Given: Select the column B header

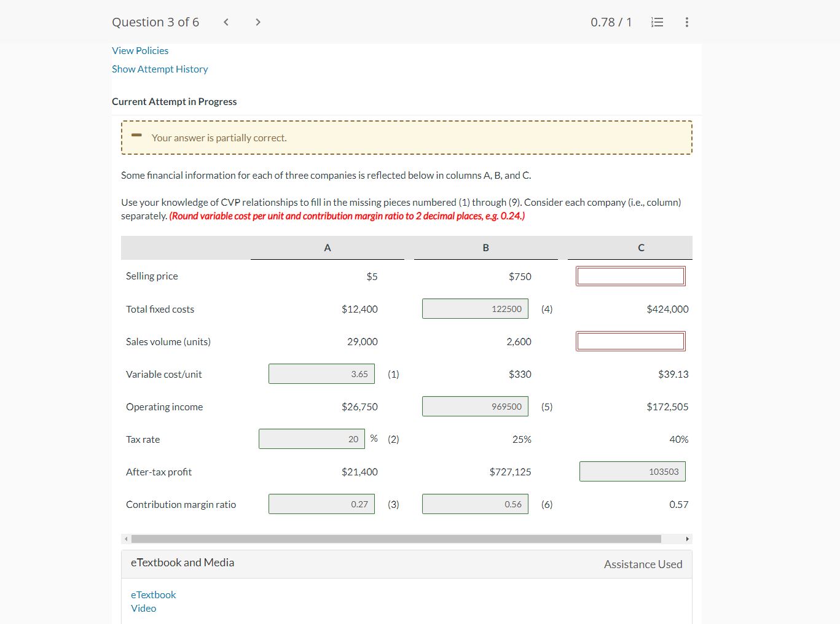Looking at the screenshot, I should [485, 248].
